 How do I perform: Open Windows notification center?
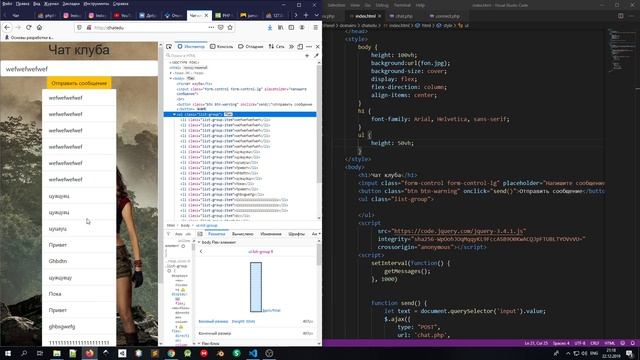coord(630,353)
